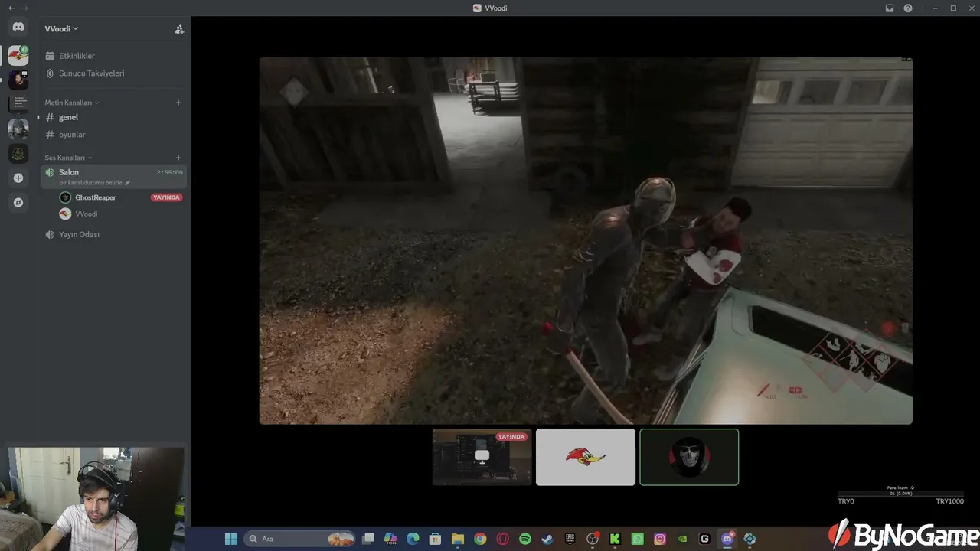
Task: Open Microsoft Store from the taskbar
Action: 435,539
